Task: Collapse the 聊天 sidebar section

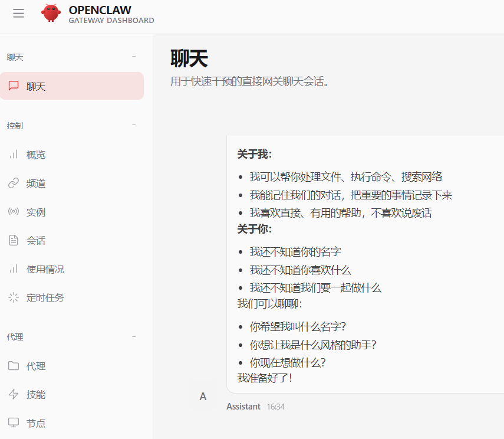Action: tap(134, 57)
